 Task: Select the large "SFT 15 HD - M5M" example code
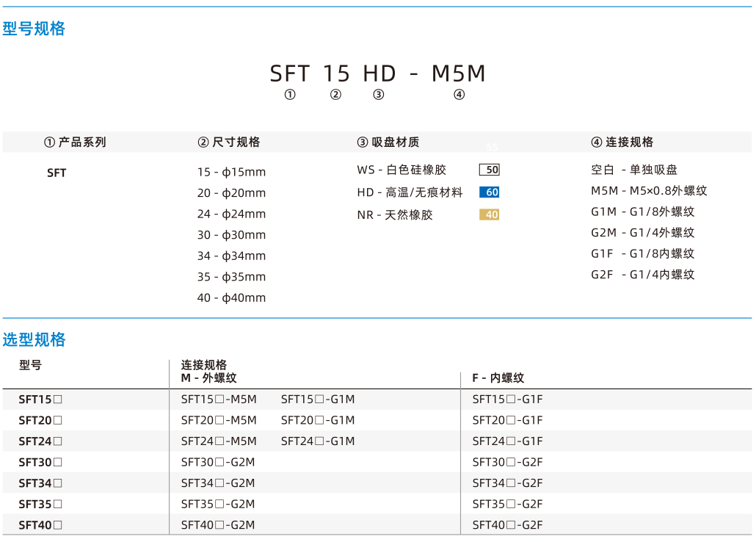click(x=377, y=73)
